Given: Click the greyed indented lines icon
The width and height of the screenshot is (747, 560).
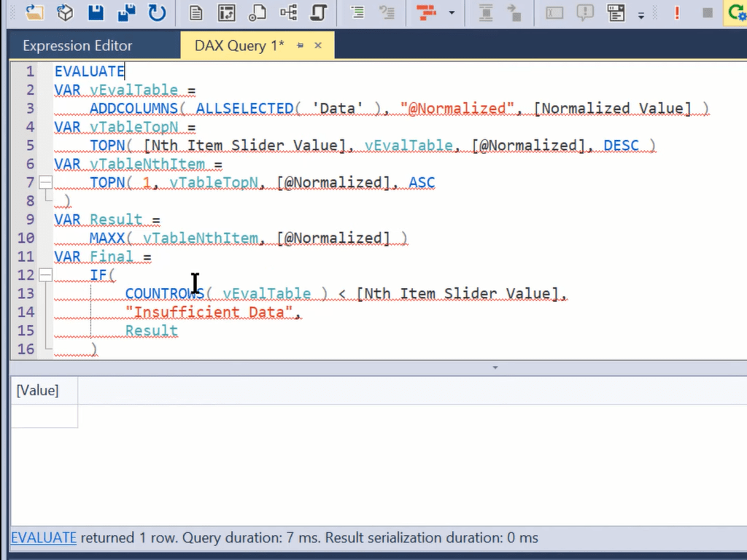Looking at the screenshot, I should click(x=387, y=12).
